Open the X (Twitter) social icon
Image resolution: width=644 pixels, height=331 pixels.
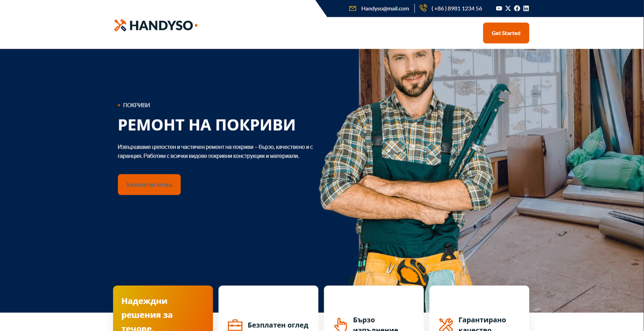click(x=508, y=8)
